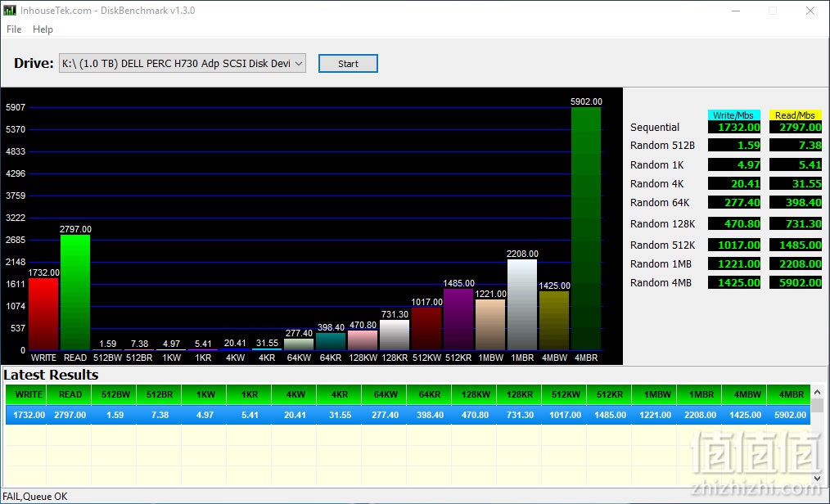The width and height of the screenshot is (830, 504).
Task: Select the 1MBW table column header
Action: (x=655, y=394)
